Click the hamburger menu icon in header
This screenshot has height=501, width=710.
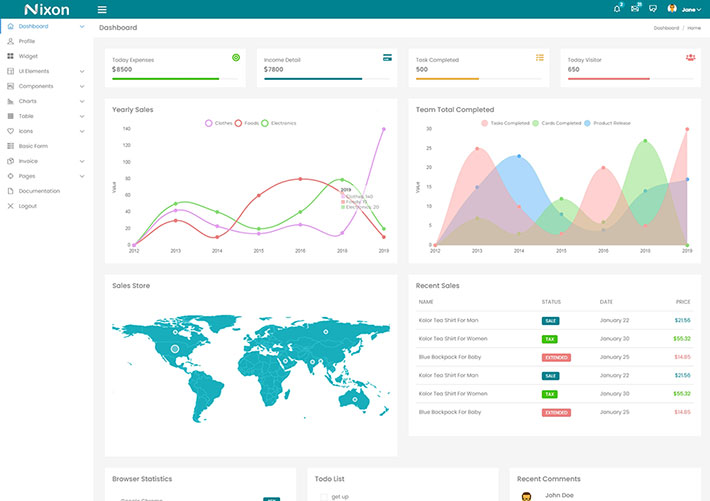coord(102,9)
